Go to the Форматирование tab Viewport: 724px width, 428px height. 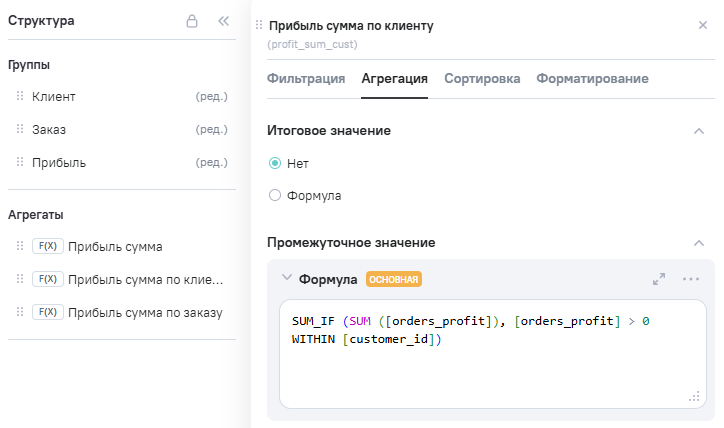(x=592, y=79)
